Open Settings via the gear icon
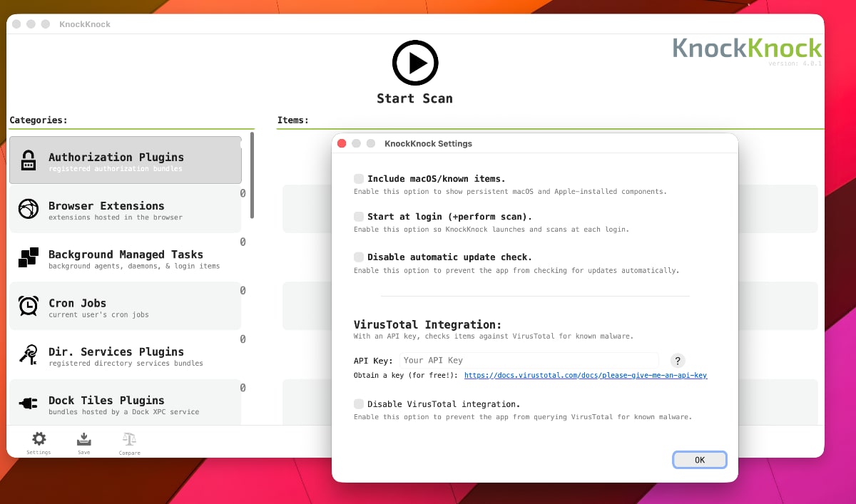This screenshot has width=856, height=504. tap(39, 439)
